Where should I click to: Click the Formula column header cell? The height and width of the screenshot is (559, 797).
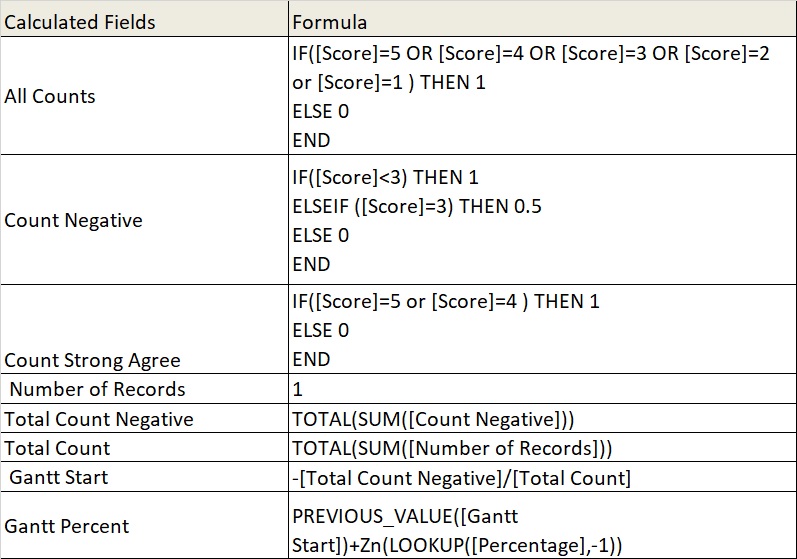click(x=330, y=22)
